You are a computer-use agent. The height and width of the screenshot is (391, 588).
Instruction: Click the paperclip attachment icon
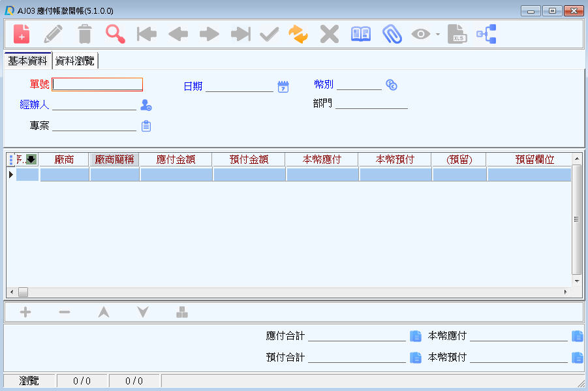click(x=392, y=34)
